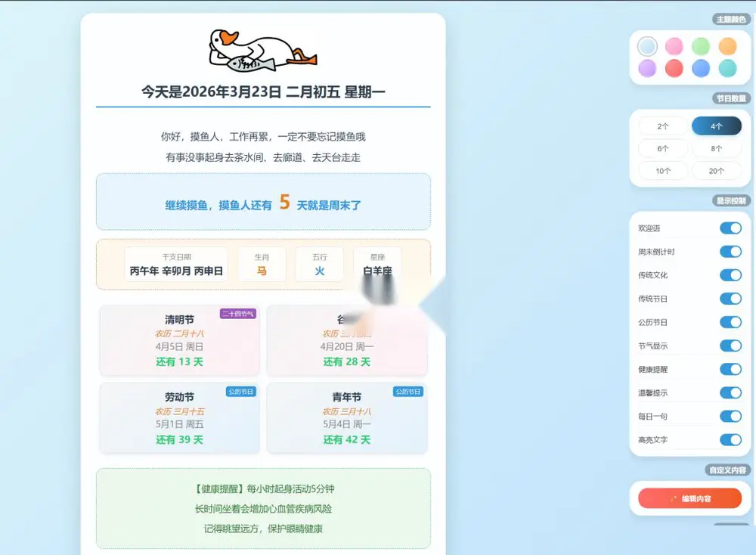Select the royal blue theme color
Screen dimensions: 756x555
[x=701, y=68]
